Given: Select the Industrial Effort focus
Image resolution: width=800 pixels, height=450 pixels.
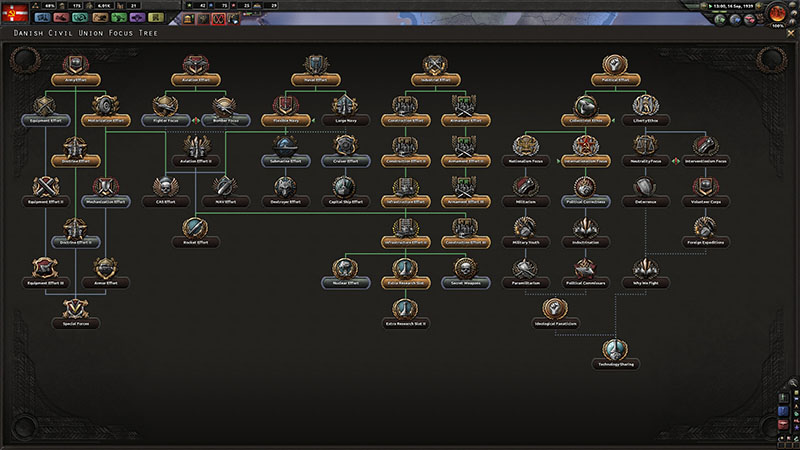Looking at the screenshot, I should (436, 71).
